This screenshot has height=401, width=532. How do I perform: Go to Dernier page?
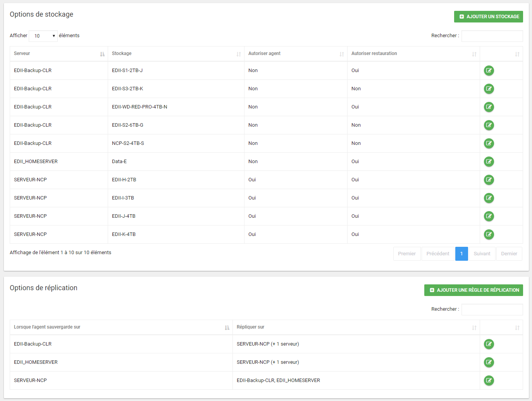509,254
